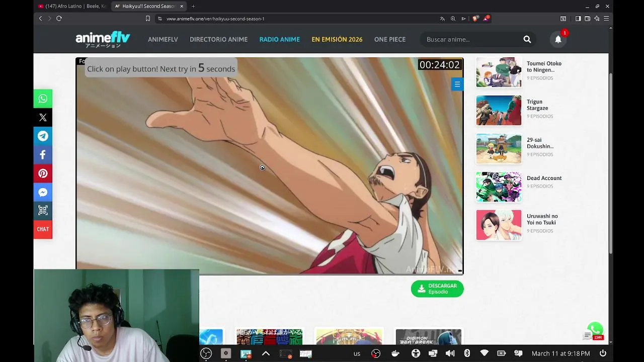Click the share/send icon in address bar
Viewport: 644px width, 362px height.
(x=463, y=19)
